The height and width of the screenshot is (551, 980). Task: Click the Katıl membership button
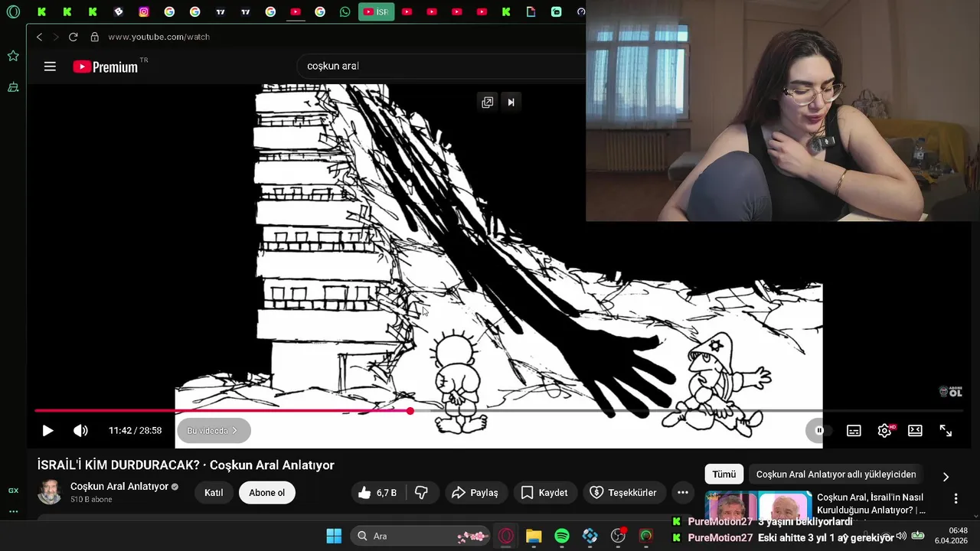[x=214, y=493]
